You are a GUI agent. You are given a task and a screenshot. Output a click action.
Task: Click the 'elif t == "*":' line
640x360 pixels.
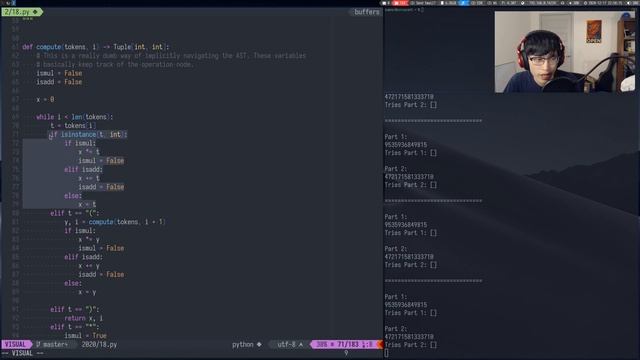(75, 327)
